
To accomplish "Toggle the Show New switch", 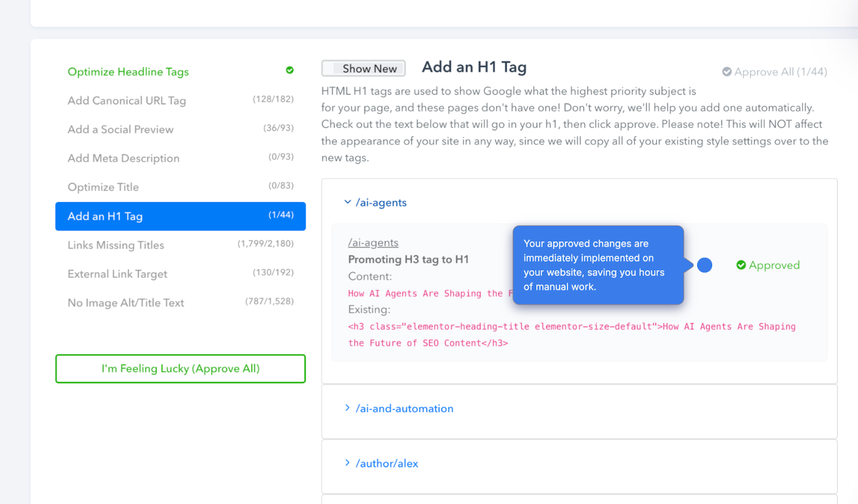I will tap(363, 68).
